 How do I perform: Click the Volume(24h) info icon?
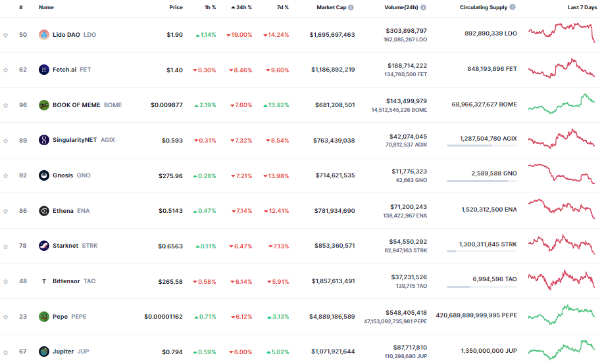click(x=423, y=7)
